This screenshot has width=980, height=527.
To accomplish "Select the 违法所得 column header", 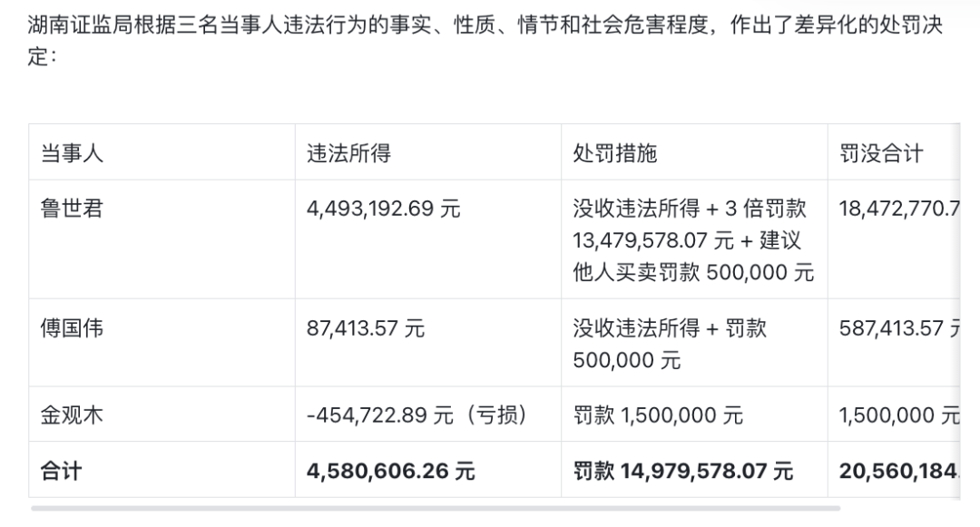I will pos(348,153).
